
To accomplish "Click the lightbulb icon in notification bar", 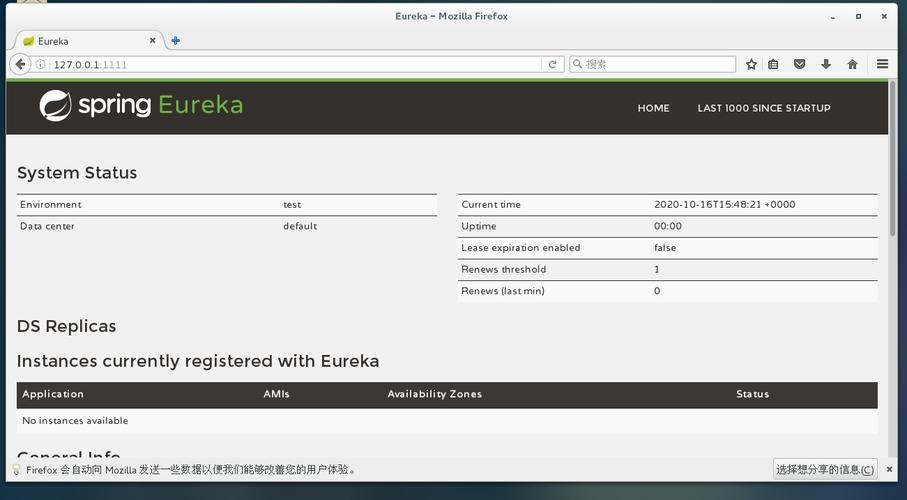I will tap(16, 469).
